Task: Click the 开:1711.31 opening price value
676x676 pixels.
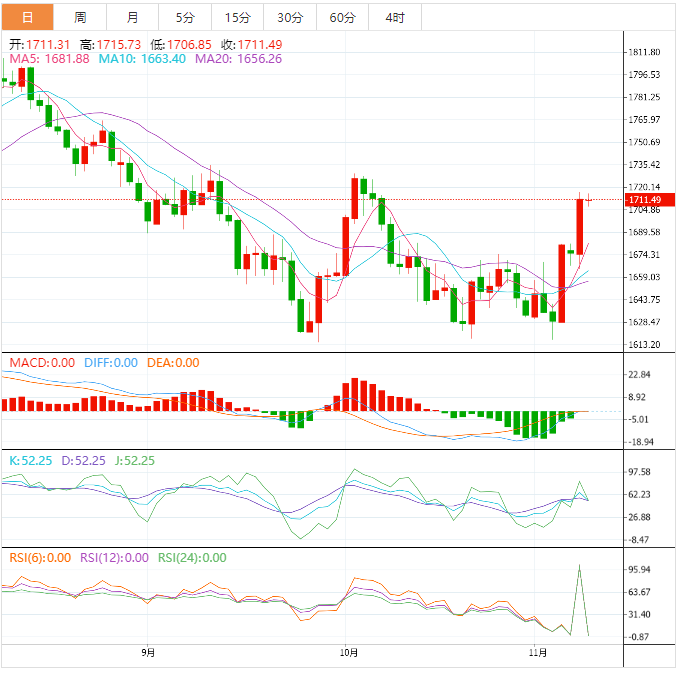Action: pyautogui.click(x=40, y=44)
